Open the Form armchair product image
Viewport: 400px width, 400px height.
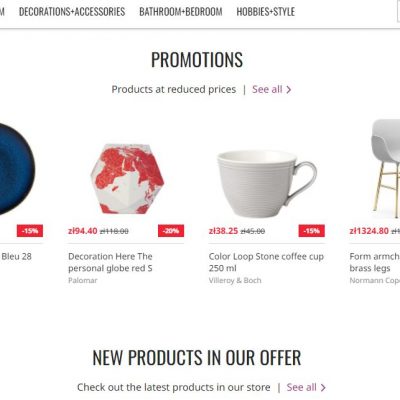point(385,168)
